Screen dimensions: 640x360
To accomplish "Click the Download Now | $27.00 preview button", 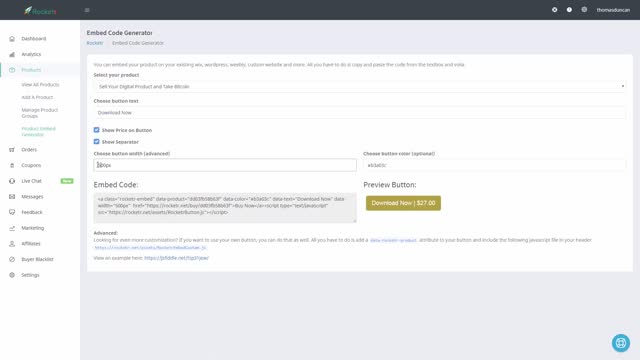I will tap(403, 203).
